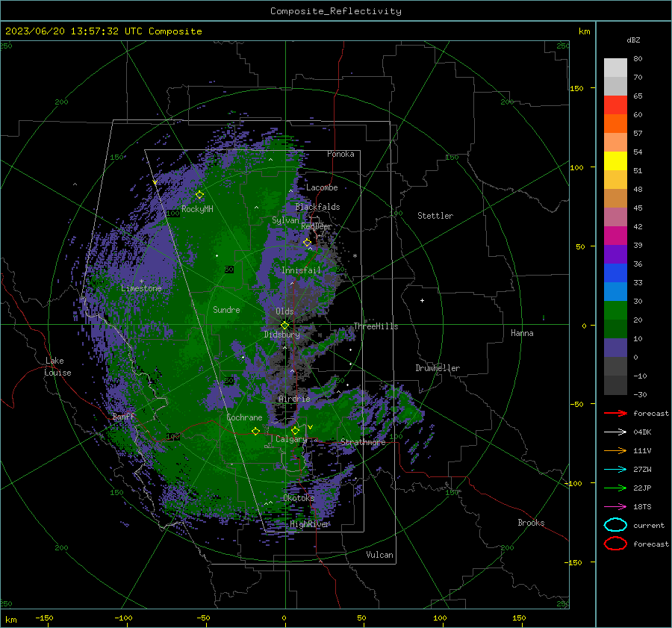Click the radar-center diamond marker at Olds
This screenshot has width=672, height=628.
coord(284,326)
